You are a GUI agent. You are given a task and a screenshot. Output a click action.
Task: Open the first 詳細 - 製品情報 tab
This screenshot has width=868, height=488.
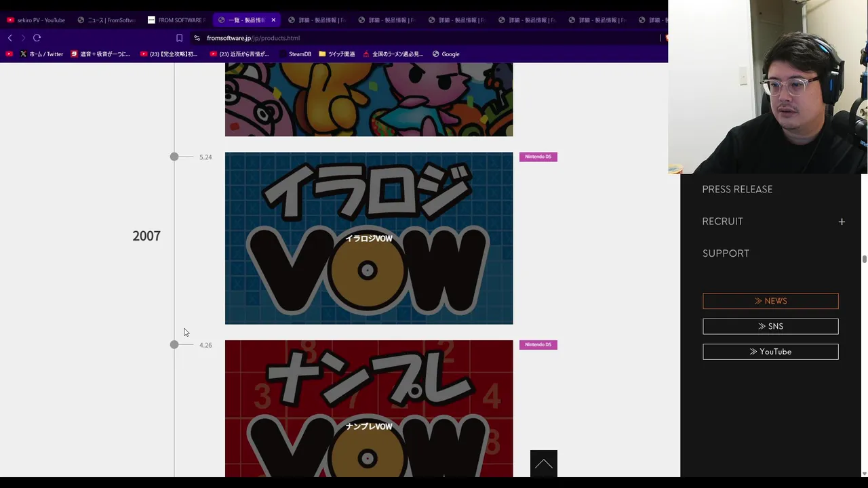317,20
